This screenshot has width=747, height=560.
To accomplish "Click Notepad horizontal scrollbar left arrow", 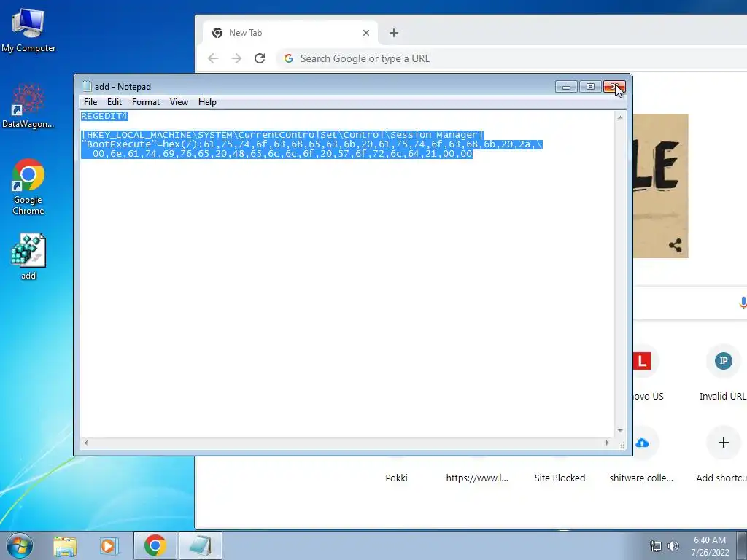I will coord(86,443).
